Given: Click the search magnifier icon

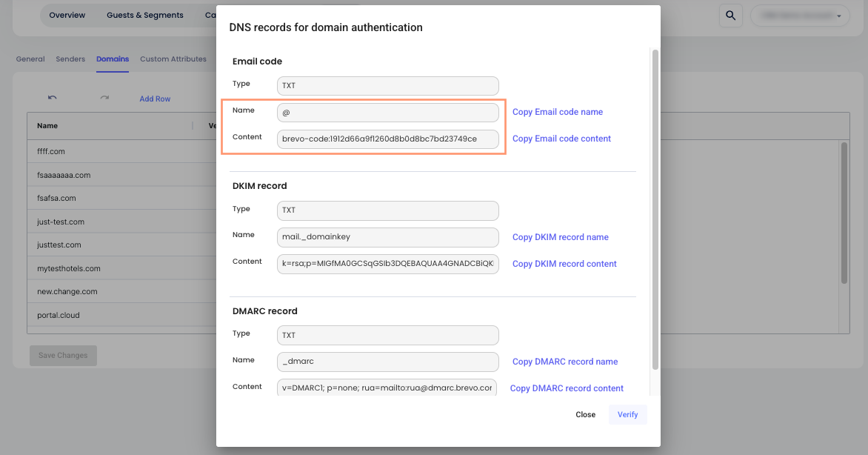Looking at the screenshot, I should (x=730, y=16).
